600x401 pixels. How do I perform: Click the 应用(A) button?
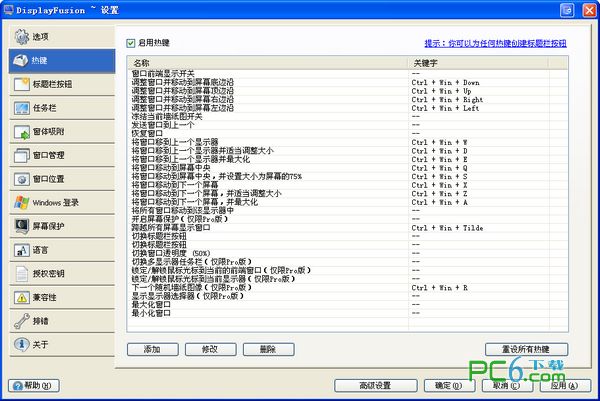565,385
